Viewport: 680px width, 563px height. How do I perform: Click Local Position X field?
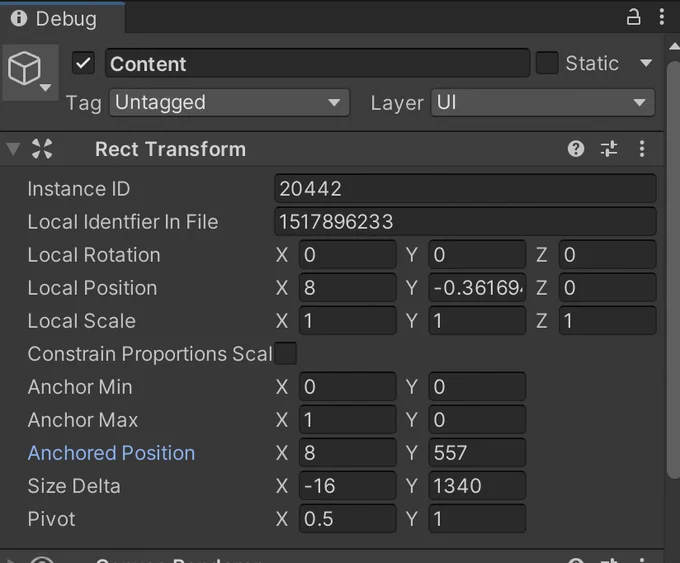(x=348, y=288)
